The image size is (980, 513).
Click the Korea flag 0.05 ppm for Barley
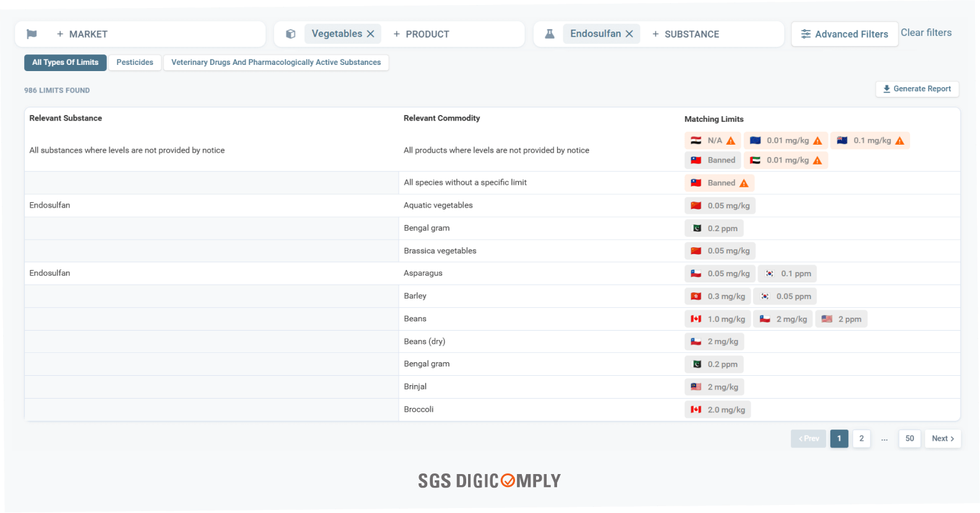785,297
